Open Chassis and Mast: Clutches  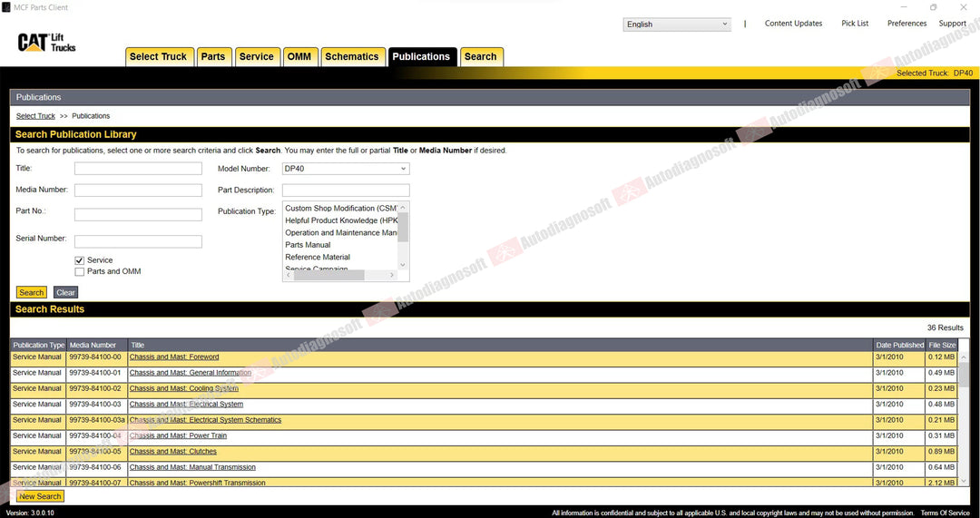173,451
